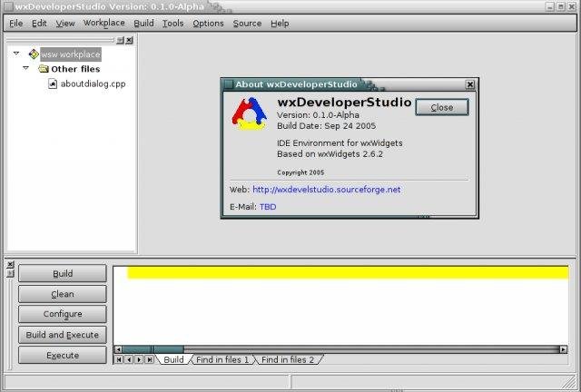This screenshot has height=392, width=581.
Task: Open the Options menu
Action: click(208, 24)
